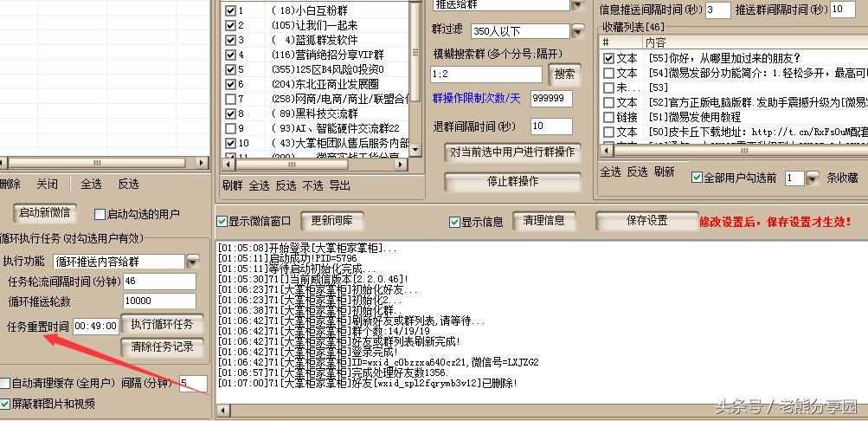This screenshot has height=421, width=868.
Task: Click 对当前选中用户进行群操作 button
Action: point(512,152)
